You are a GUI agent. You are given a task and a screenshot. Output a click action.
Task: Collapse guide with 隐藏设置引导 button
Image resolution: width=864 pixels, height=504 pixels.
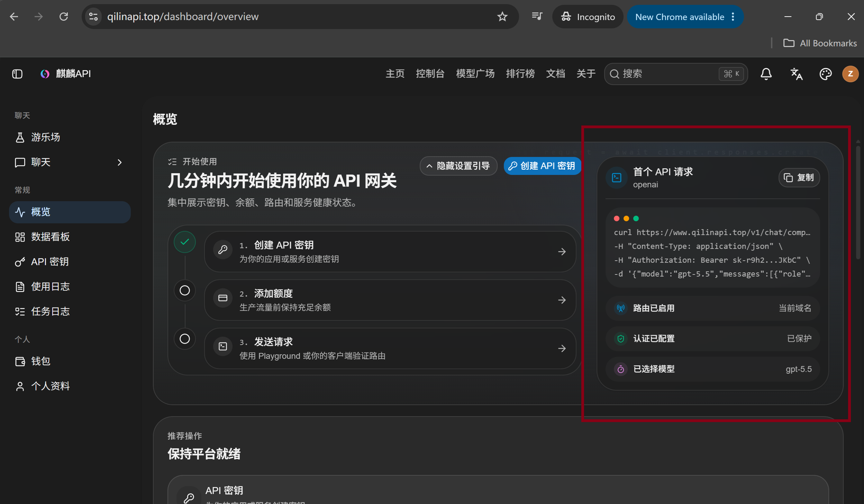click(458, 166)
